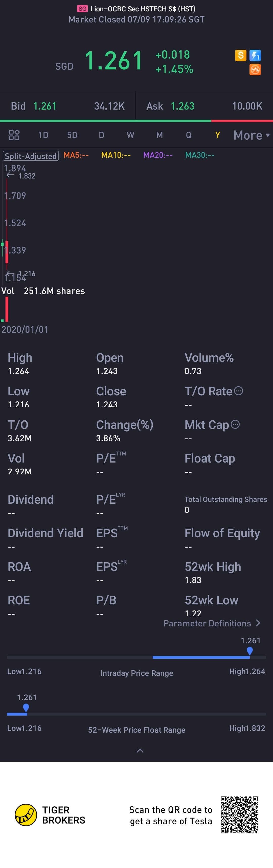The image size is (273, 868).
Task: Open T/O Rate info icon
Action: [x=239, y=391]
